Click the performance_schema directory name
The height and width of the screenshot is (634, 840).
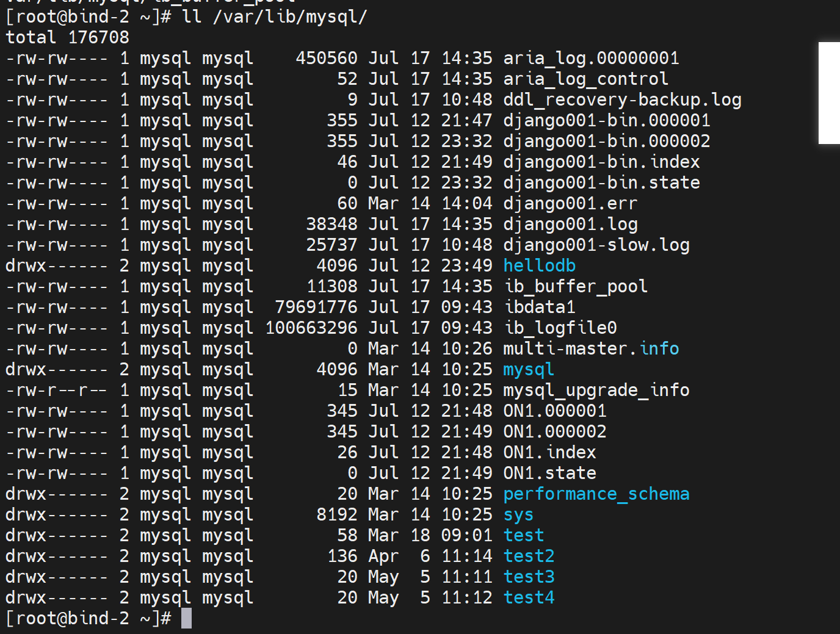(x=596, y=494)
